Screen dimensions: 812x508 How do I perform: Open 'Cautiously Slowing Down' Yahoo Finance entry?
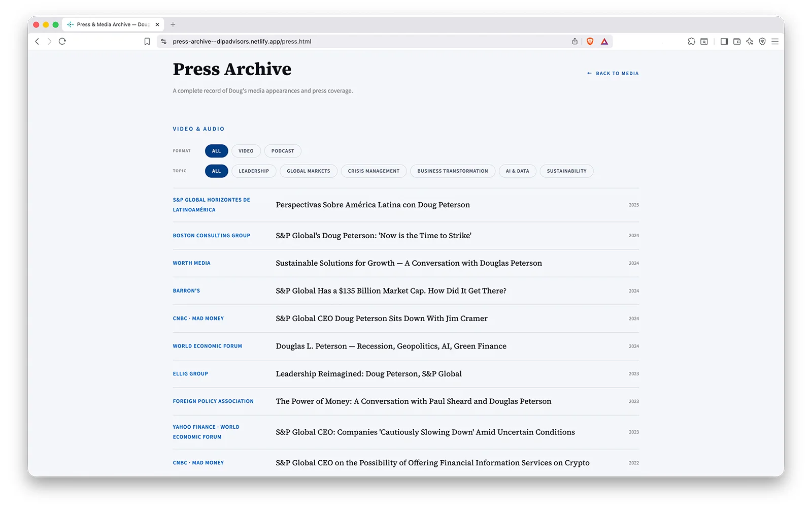405,432
